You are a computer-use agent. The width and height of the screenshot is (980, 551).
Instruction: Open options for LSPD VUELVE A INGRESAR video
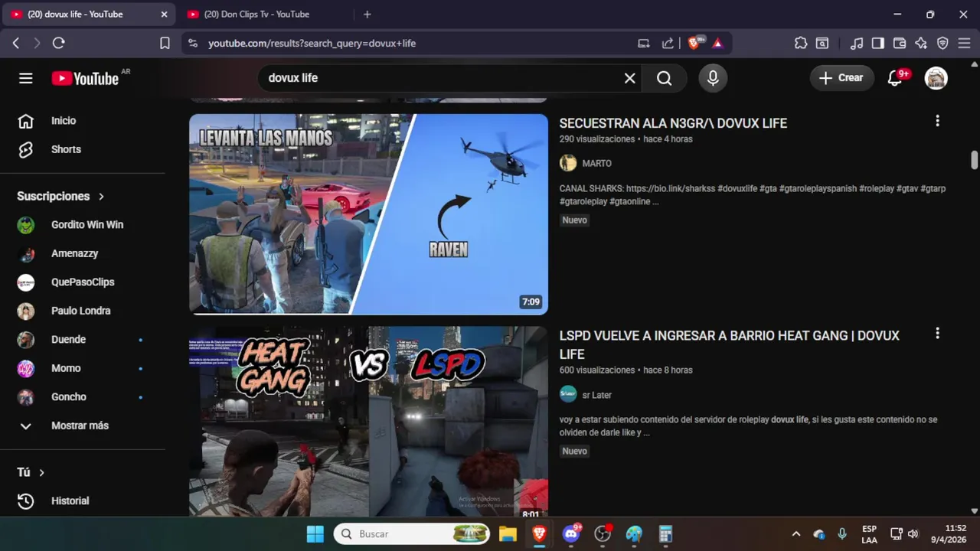(937, 334)
